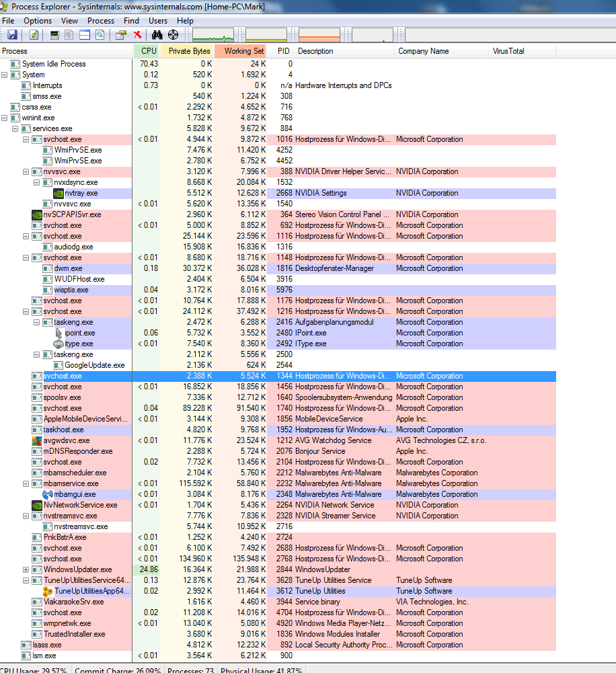The width and height of the screenshot is (616, 673).
Task: Open the Options menu
Action: (38, 21)
